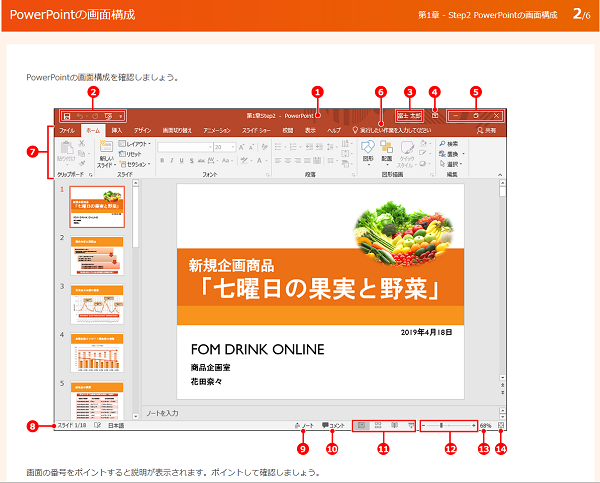Screen dimensions: 600x483
Task: Switch to Normal view icon in status bar
Action: click(x=362, y=425)
